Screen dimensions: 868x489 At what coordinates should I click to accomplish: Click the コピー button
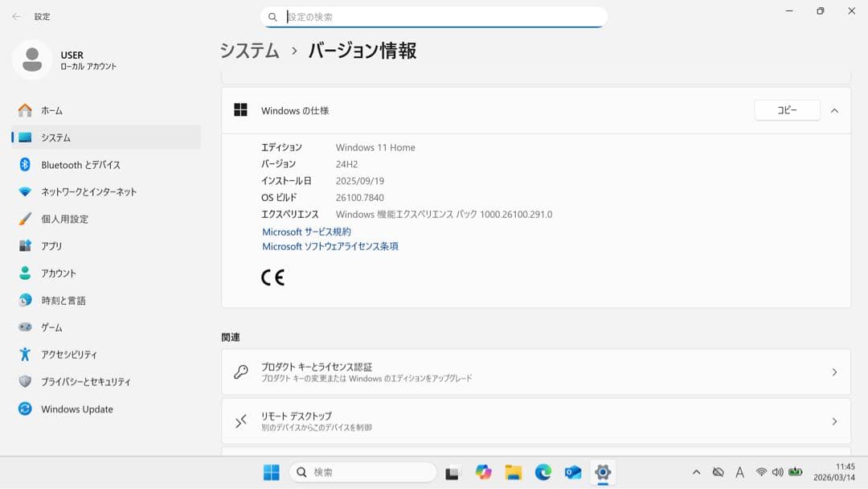[x=787, y=110]
